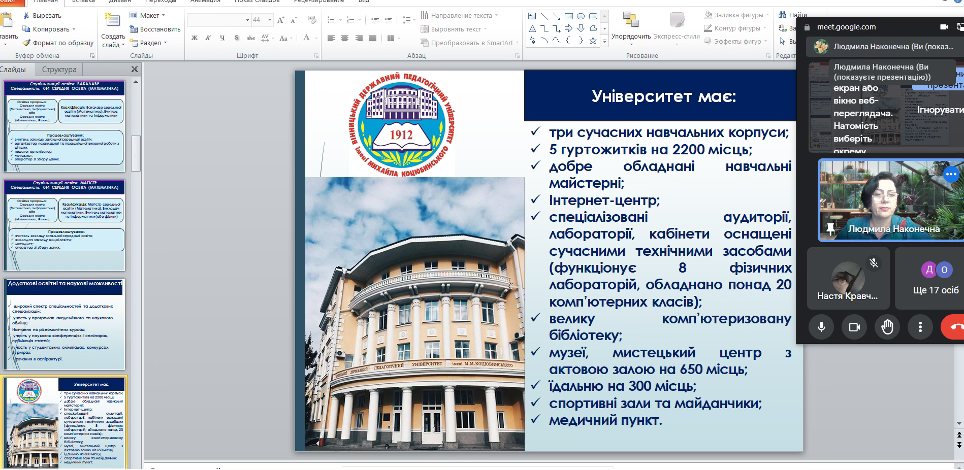Toggle strikethrough (abc) formatting
This screenshot has width=964, height=470.
pos(251,38)
